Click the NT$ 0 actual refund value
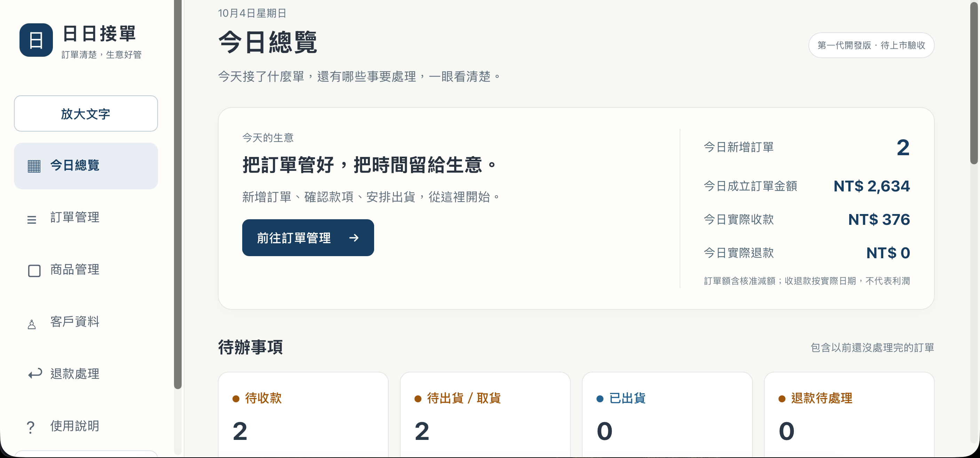The image size is (980, 458). [888, 253]
